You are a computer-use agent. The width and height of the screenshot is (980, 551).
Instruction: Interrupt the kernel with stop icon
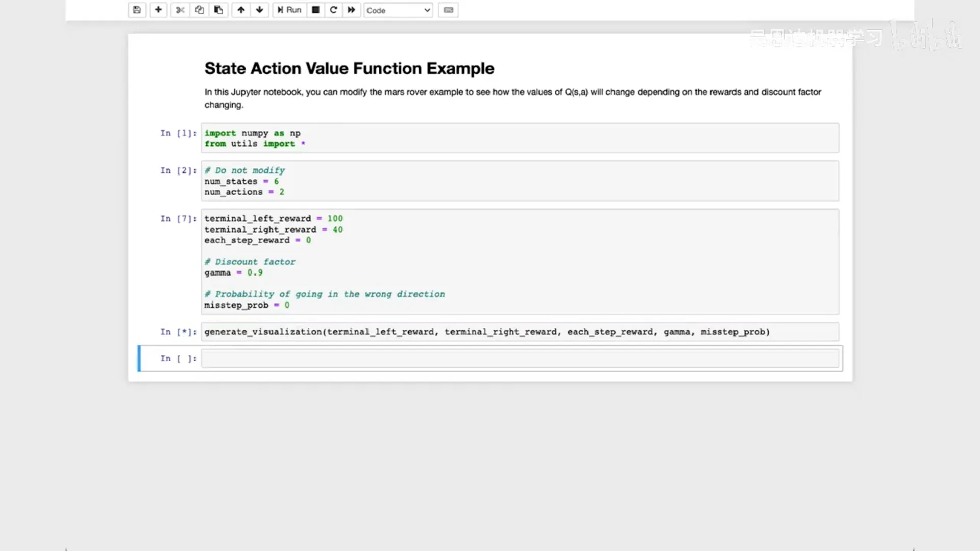pos(316,10)
